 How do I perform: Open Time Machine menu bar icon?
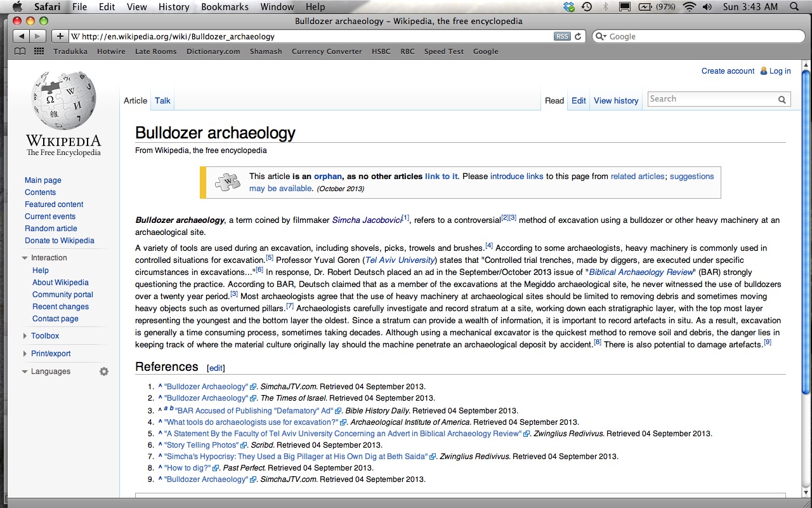(x=587, y=7)
